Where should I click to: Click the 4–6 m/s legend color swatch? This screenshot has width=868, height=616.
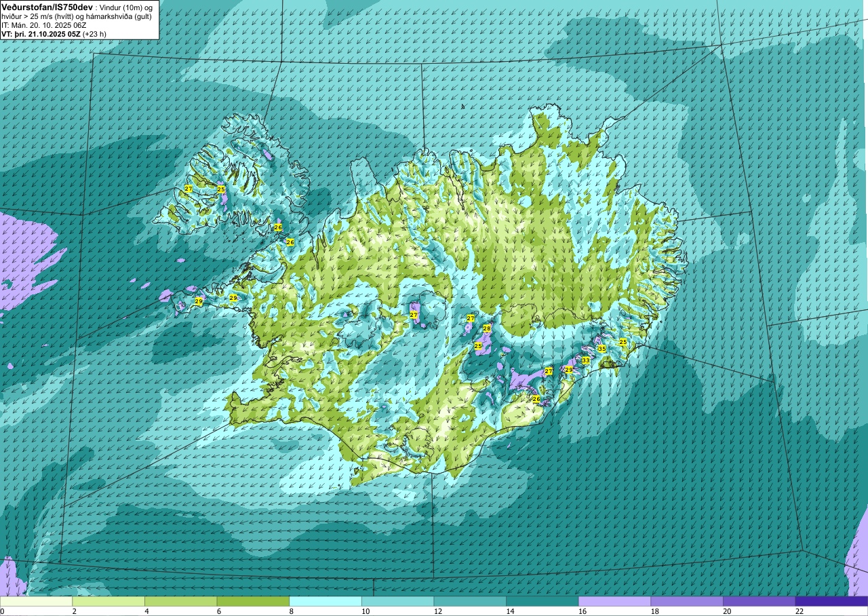pos(181,601)
